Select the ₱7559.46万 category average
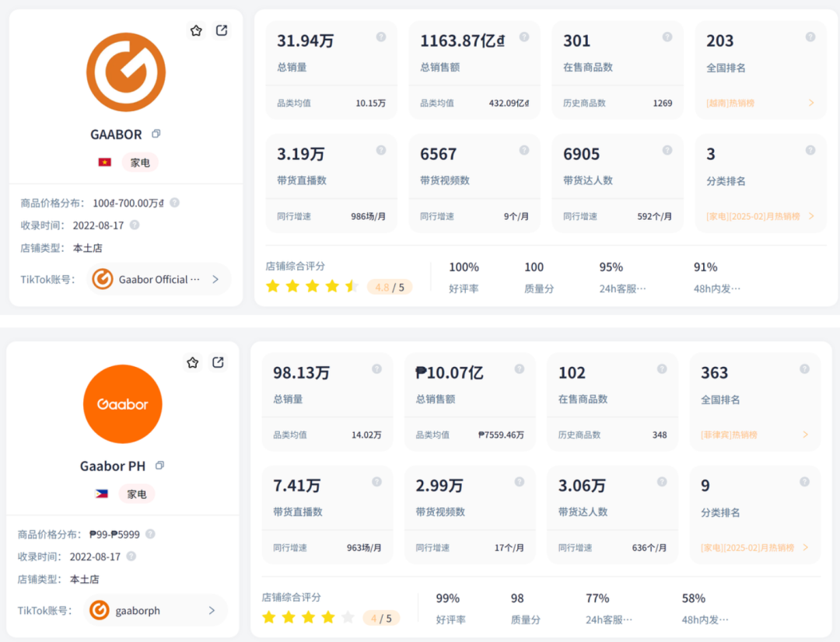This screenshot has height=642, width=840. coord(502,434)
